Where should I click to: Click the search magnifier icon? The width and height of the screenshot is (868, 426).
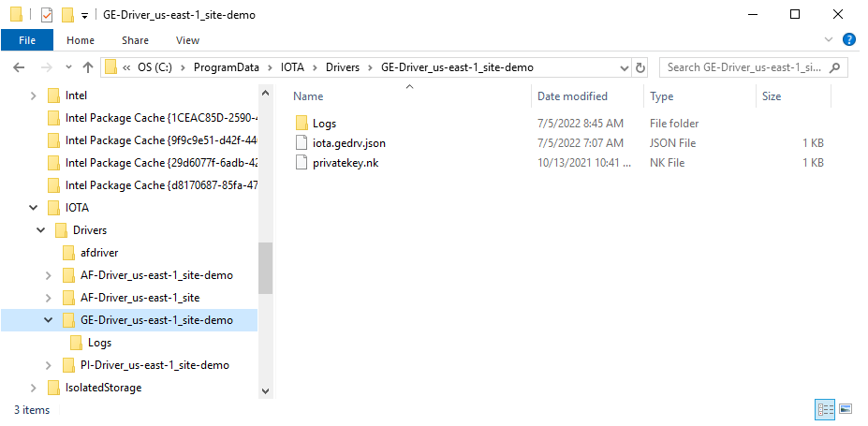pos(835,67)
